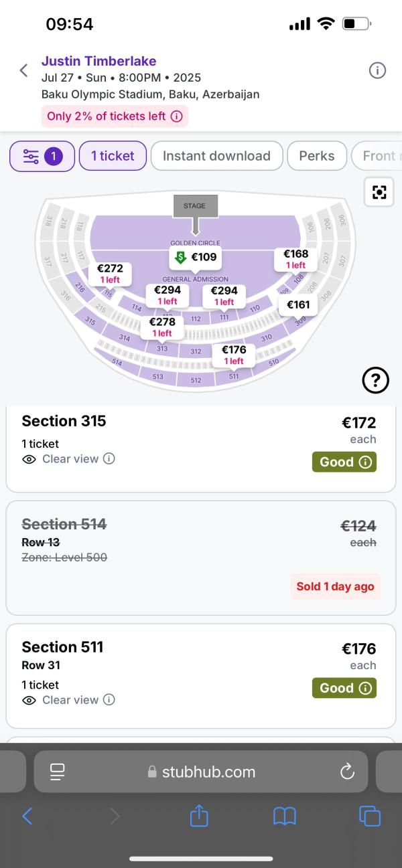Select the €109 Golden Circle price marker
The height and width of the screenshot is (868, 402).
196,257
